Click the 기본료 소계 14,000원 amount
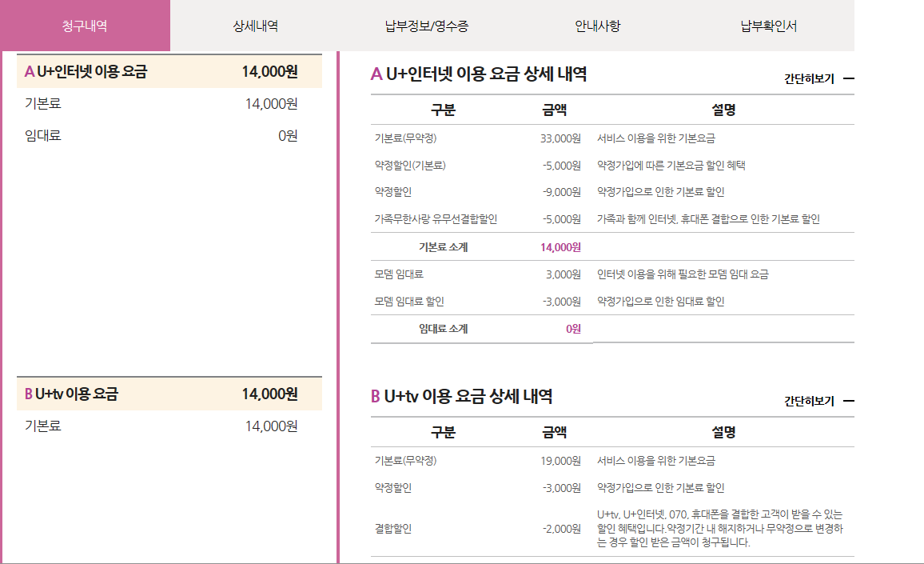The image size is (924, 564). (x=560, y=247)
